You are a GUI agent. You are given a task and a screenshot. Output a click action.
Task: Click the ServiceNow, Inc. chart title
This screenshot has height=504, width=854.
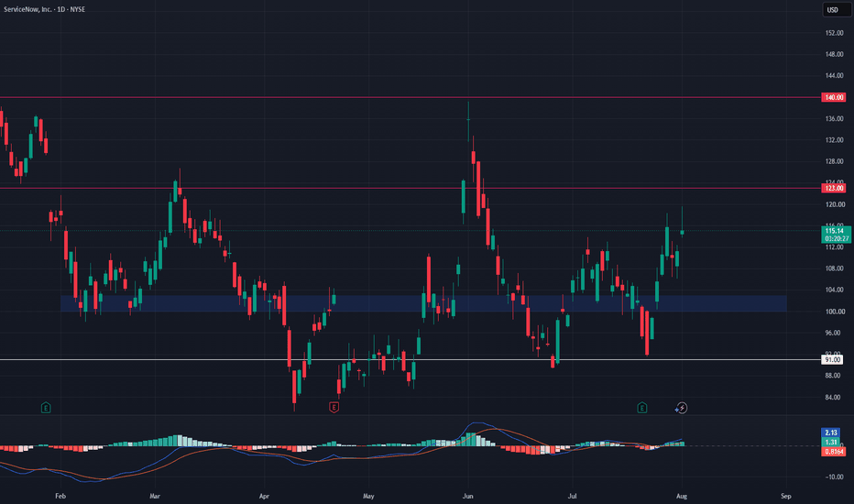pos(44,9)
